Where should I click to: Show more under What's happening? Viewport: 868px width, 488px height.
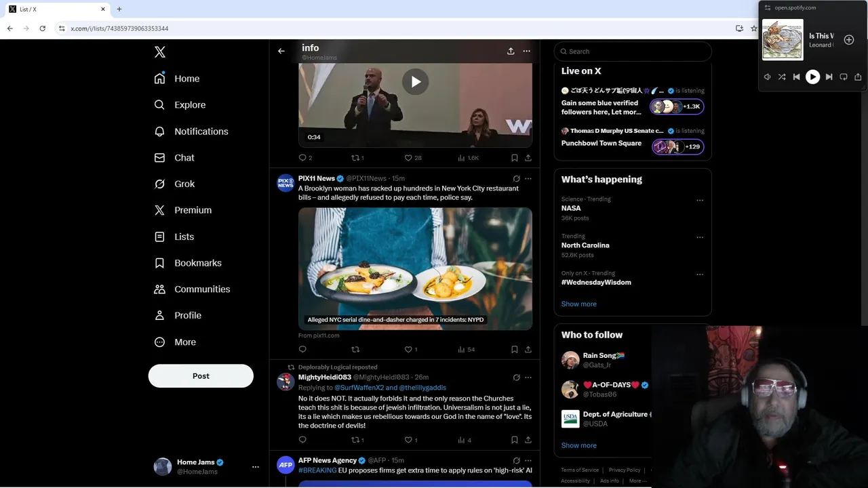579,304
